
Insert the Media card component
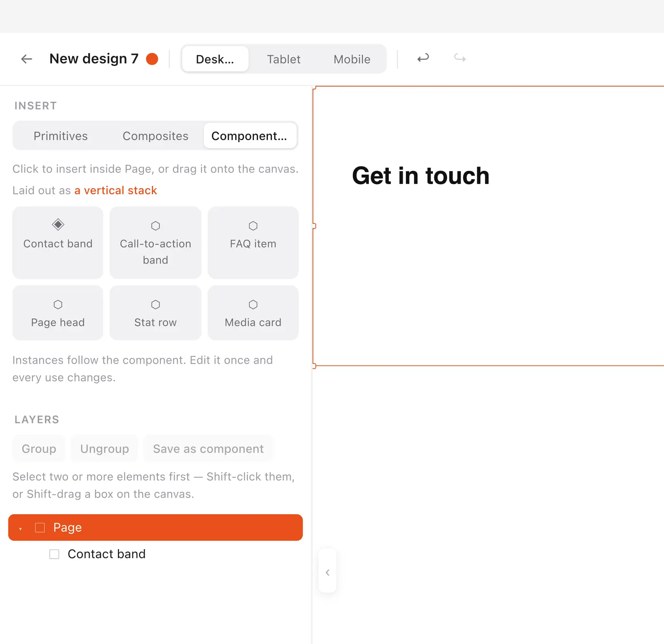coord(253,313)
